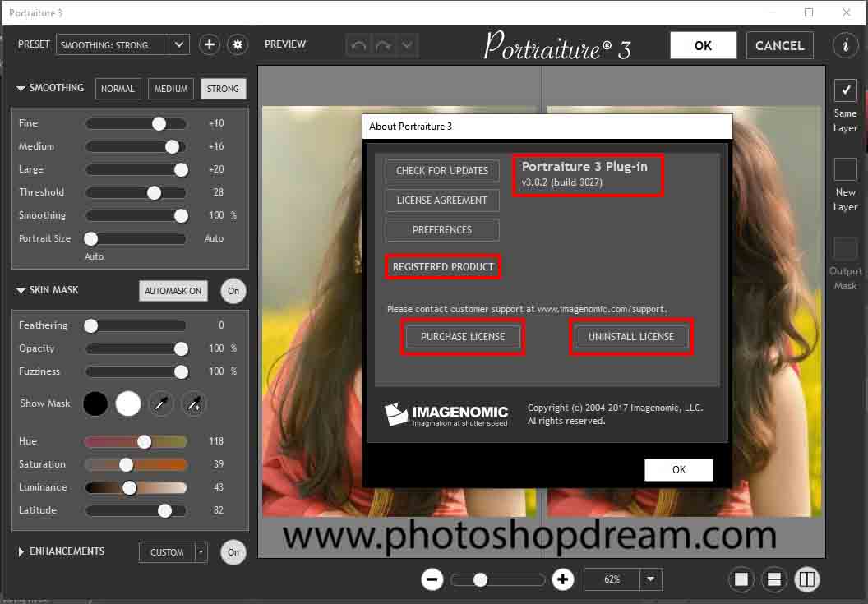Click the v3.0.2 (build 3027) version text
Screen dimensions: 868x604
coord(562,182)
